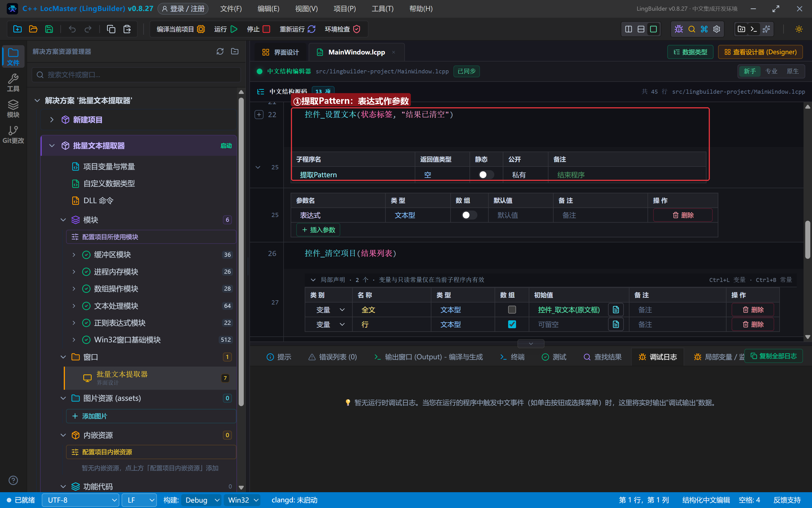Open the terminal prompt icon
Viewport: 812px width, 508px height.
[754, 29]
